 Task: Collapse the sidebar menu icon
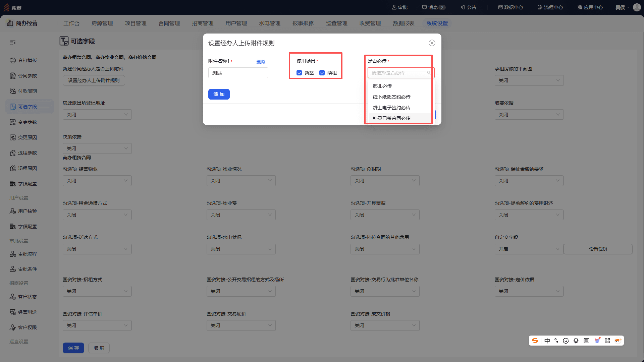coord(13,42)
